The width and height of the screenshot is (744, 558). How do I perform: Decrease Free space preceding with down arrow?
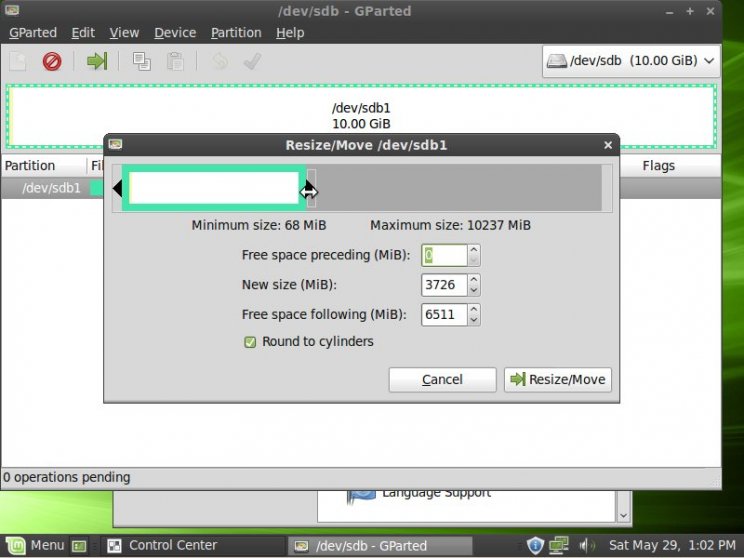point(474,261)
